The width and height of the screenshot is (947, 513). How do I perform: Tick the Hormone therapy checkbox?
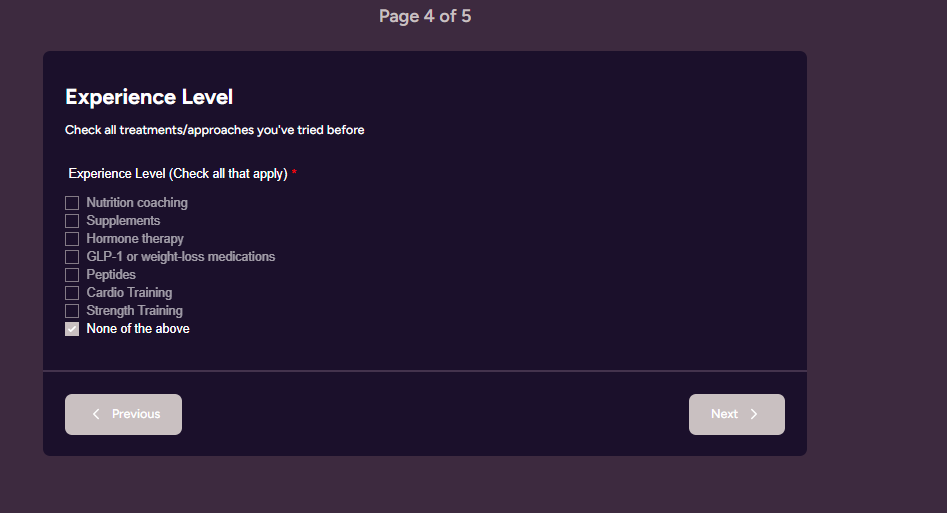click(x=72, y=239)
